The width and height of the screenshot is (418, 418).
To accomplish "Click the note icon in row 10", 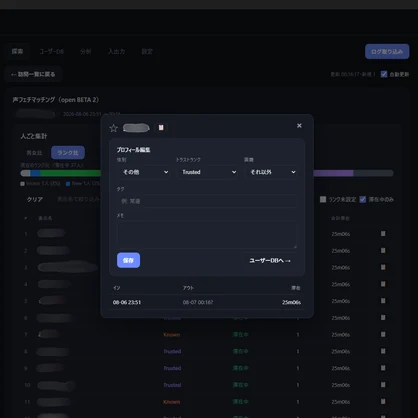I will click(x=383, y=385).
